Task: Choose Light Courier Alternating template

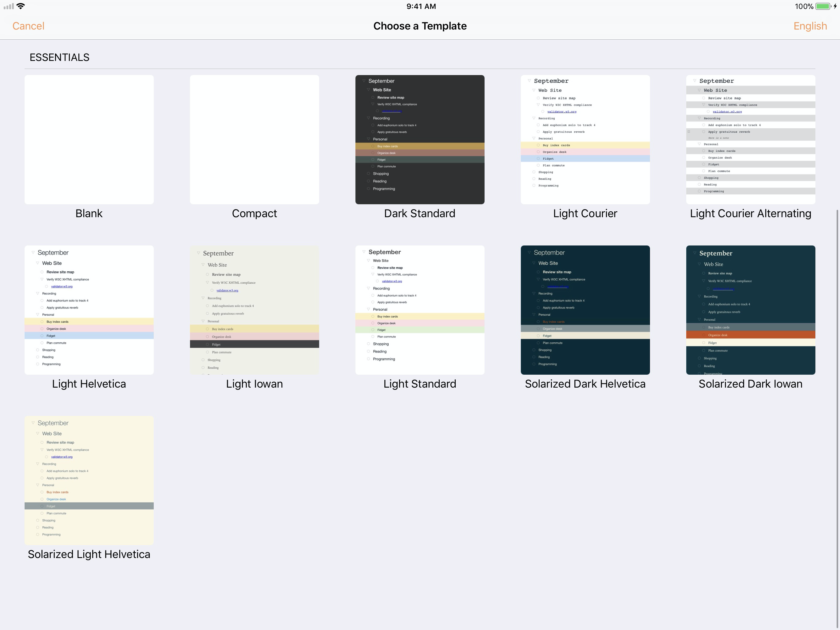Action: click(x=751, y=139)
